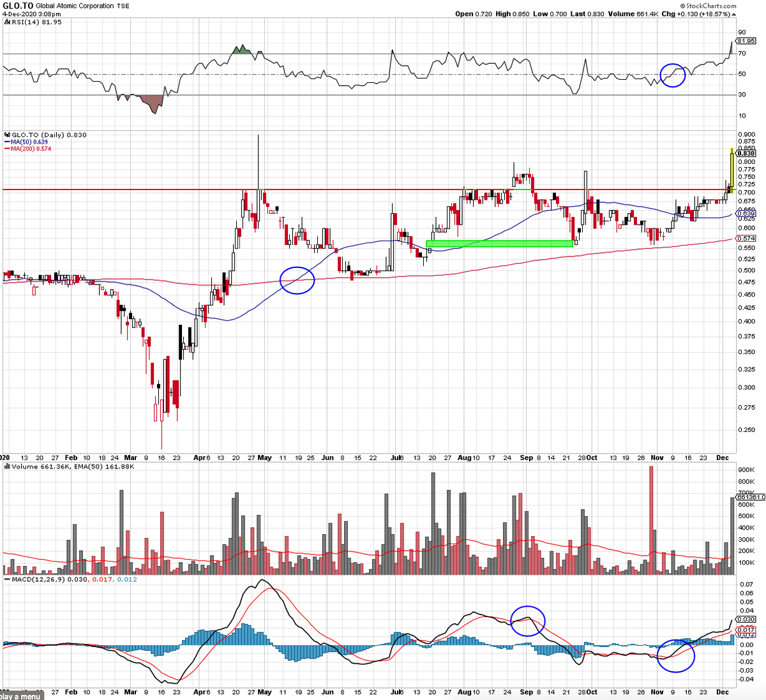Click the 0.400 price axis label

coord(746,321)
